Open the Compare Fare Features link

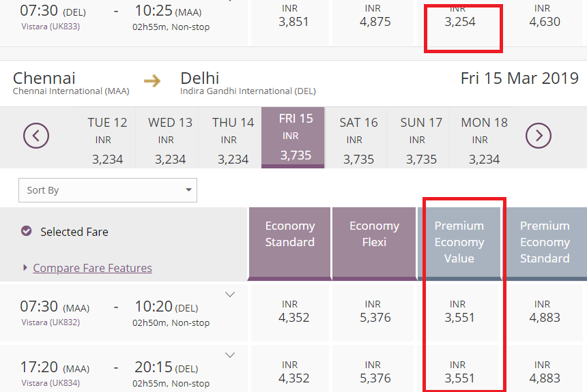pyautogui.click(x=92, y=268)
